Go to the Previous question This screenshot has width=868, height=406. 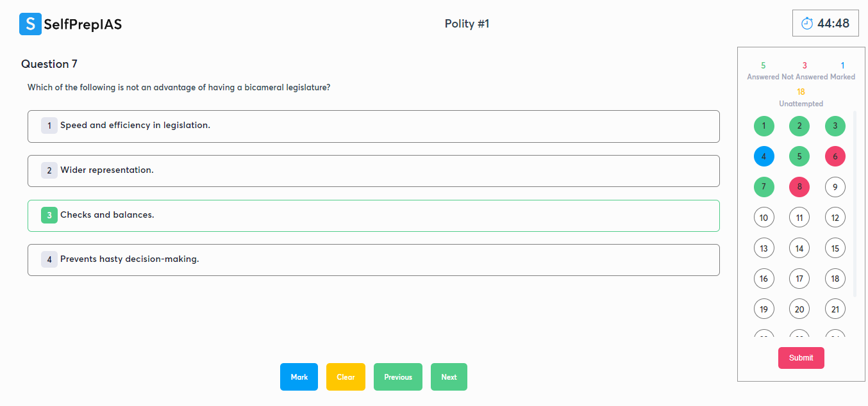397,377
